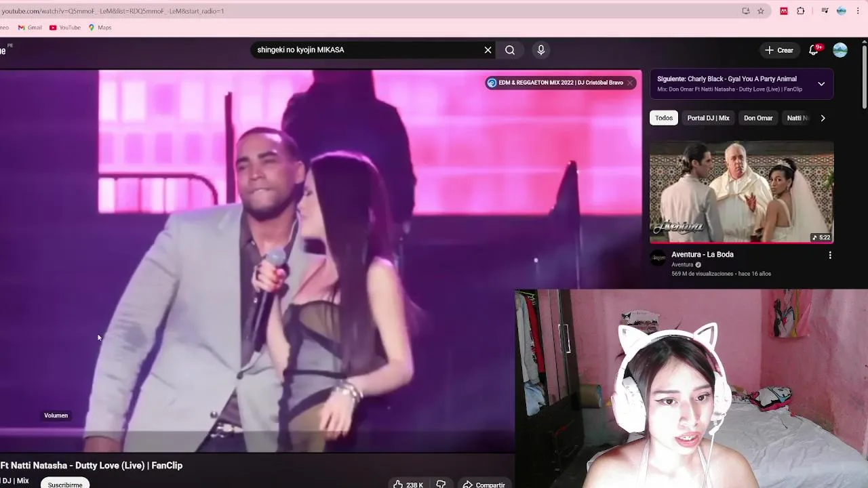Dismiss the EDM & Reggaeton Mix card
This screenshot has height=488, width=868.
pos(629,83)
